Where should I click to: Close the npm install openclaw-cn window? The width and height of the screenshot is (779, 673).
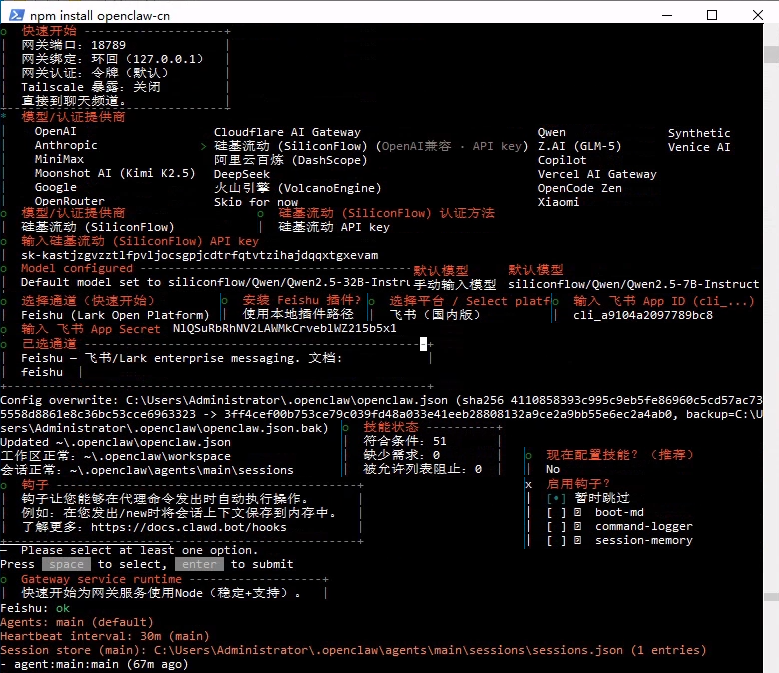758,15
